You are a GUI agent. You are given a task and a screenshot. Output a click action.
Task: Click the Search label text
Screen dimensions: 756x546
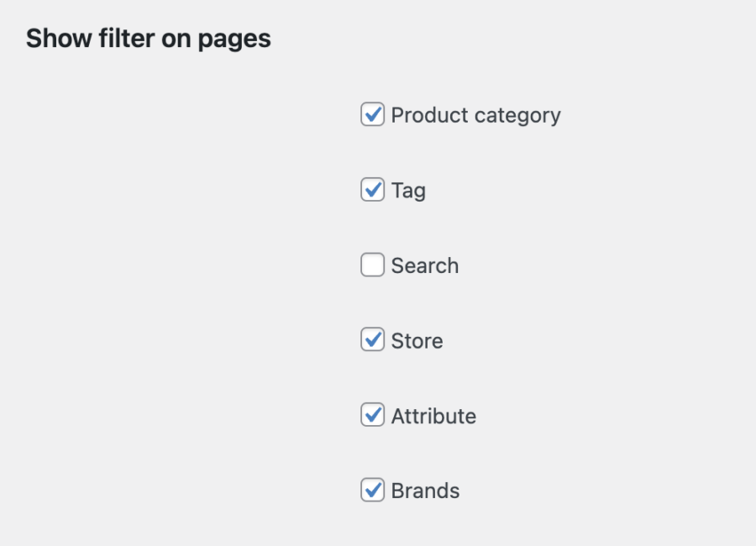pyautogui.click(x=424, y=265)
